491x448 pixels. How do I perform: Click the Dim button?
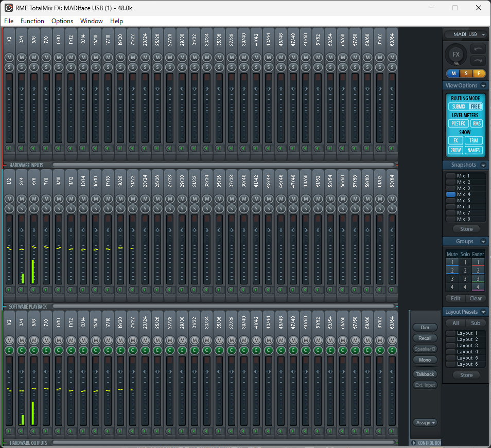pos(425,328)
